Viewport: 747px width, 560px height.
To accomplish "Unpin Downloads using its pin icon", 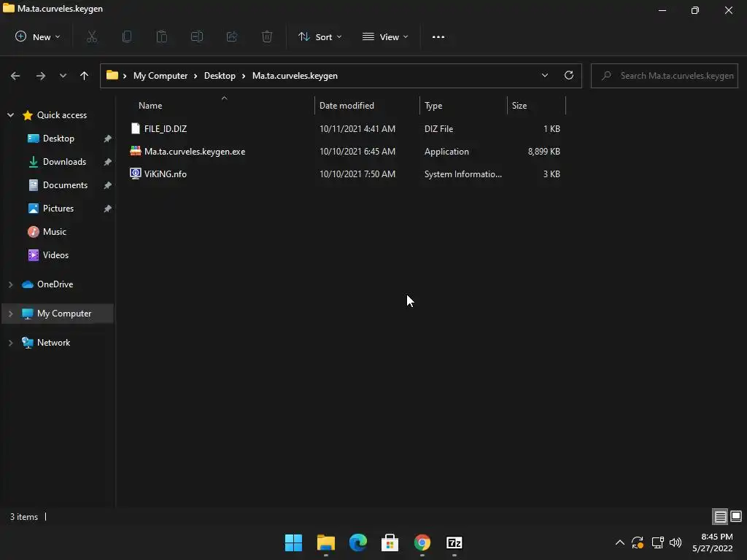I will (x=108, y=162).
